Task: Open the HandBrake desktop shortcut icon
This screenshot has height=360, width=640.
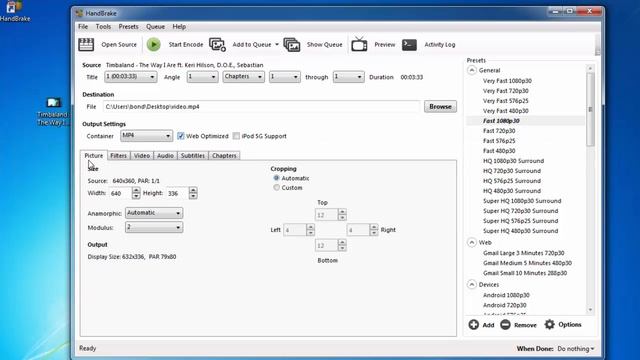Action: coord(14,11)
